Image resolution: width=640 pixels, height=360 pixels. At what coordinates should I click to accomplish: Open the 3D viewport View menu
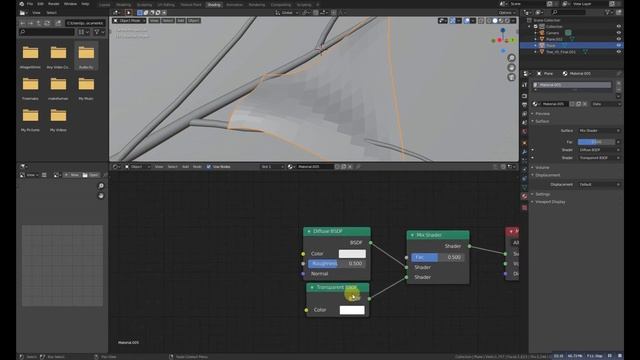[154, 20]
